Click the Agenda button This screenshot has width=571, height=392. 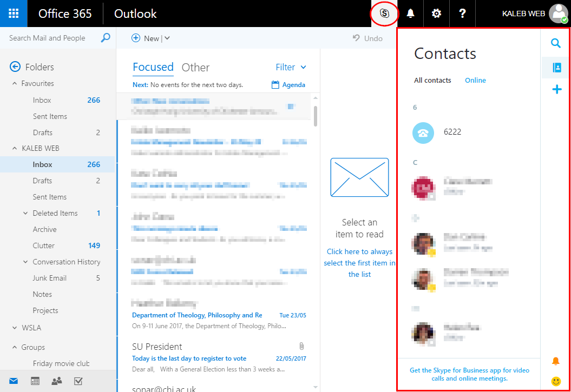tap(288, 85)
